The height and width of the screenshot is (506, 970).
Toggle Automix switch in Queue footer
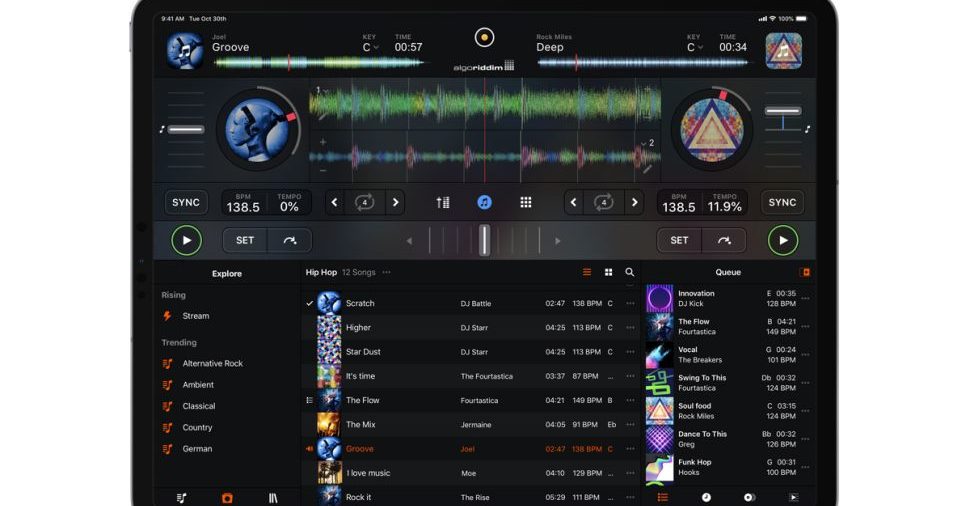[749, 497]
